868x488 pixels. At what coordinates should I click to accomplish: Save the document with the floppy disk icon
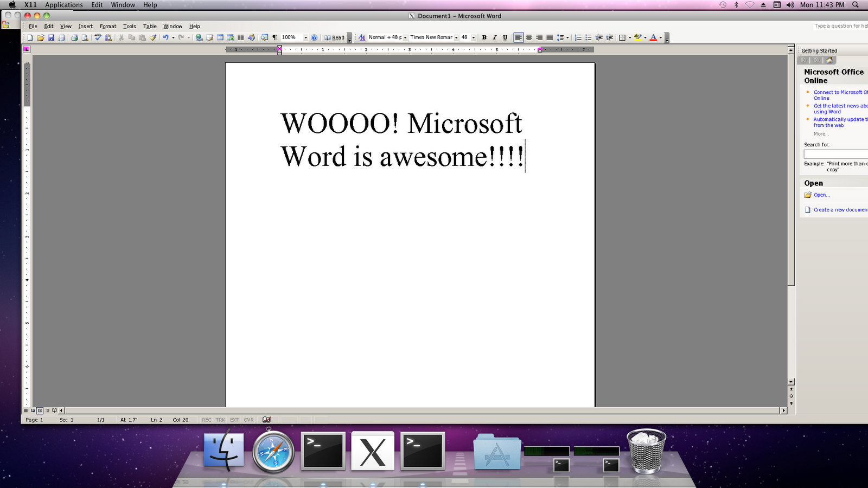pos(51,37)
